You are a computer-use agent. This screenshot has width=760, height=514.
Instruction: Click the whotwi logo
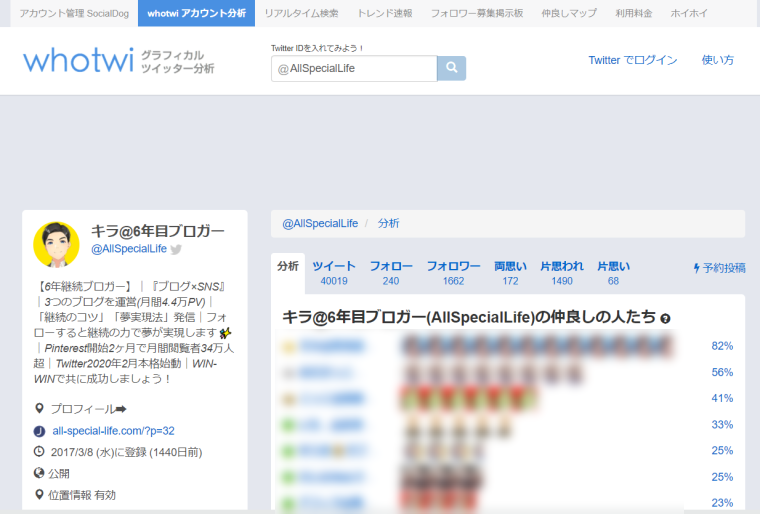point(78,60)
